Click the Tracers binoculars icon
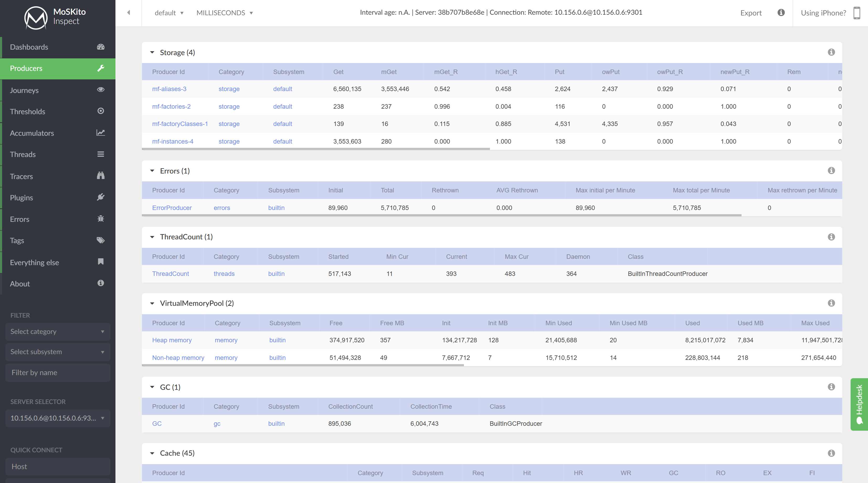 click(x=100, y=176)
